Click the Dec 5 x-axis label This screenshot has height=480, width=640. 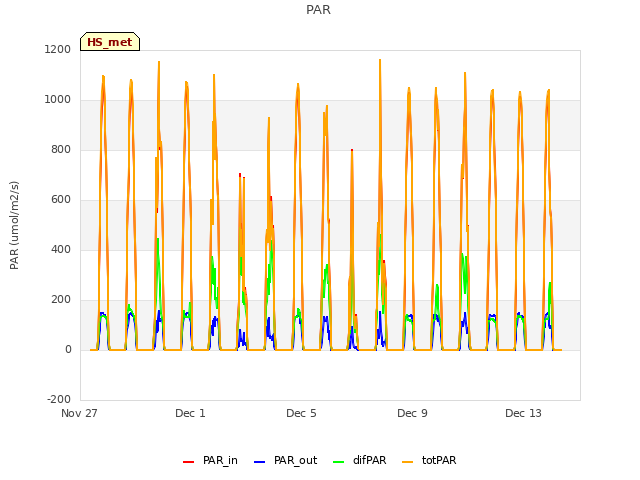[301, 413]
